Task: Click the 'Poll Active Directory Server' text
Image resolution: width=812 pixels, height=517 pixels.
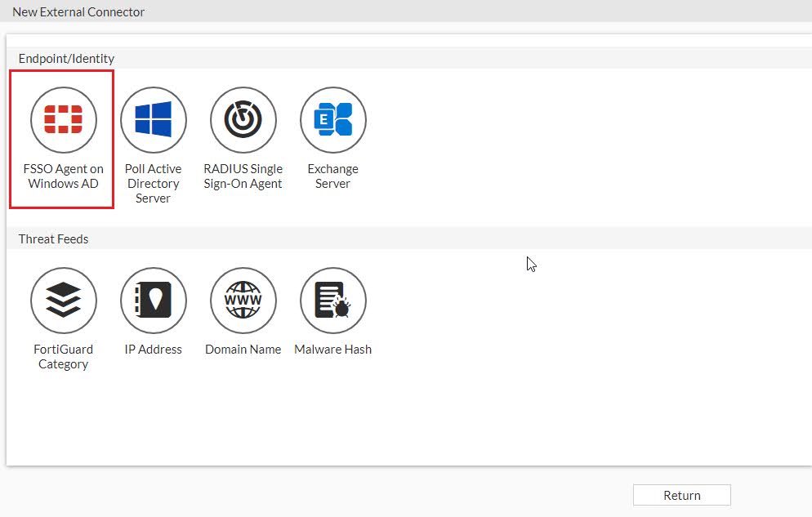Action: 154,183
